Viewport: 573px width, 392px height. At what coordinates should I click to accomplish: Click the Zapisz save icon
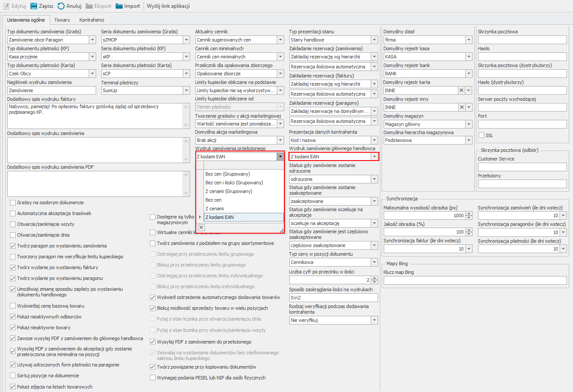click(x=34, y=6)
